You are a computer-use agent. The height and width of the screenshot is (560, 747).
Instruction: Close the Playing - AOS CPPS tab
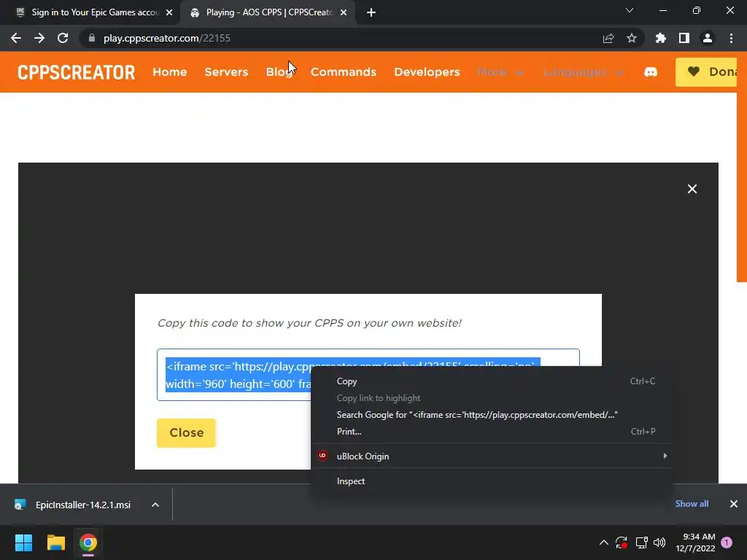coord(344,12)
